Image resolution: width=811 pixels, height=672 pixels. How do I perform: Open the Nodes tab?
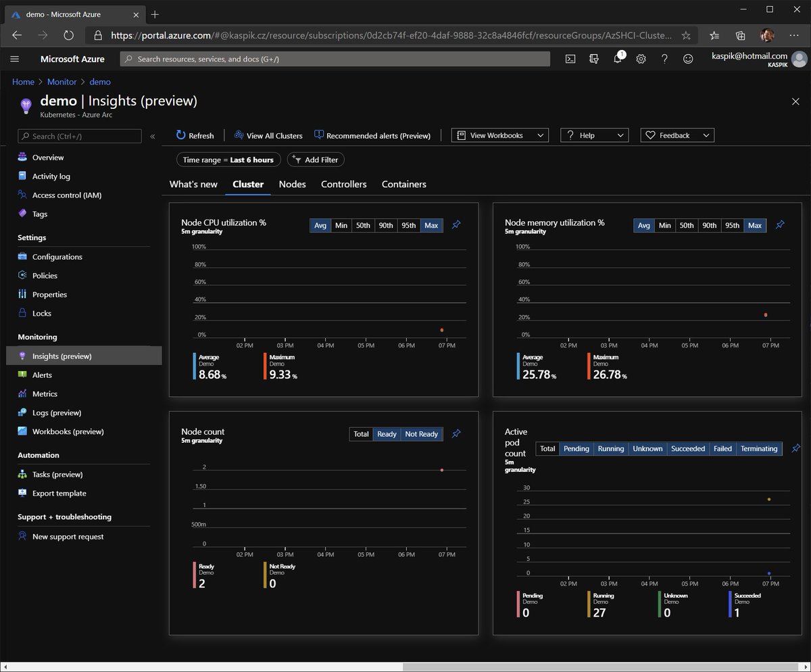(x=292, y=184)
